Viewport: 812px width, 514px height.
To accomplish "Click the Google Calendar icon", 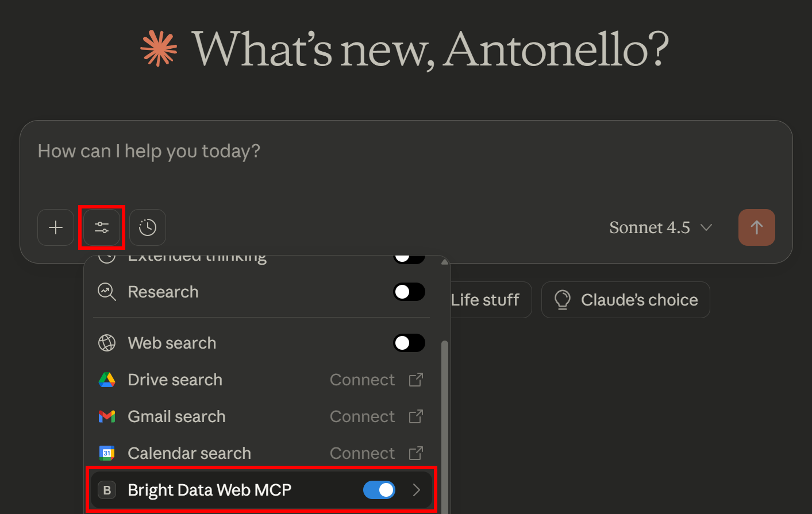I will click(x=107, y=453).
